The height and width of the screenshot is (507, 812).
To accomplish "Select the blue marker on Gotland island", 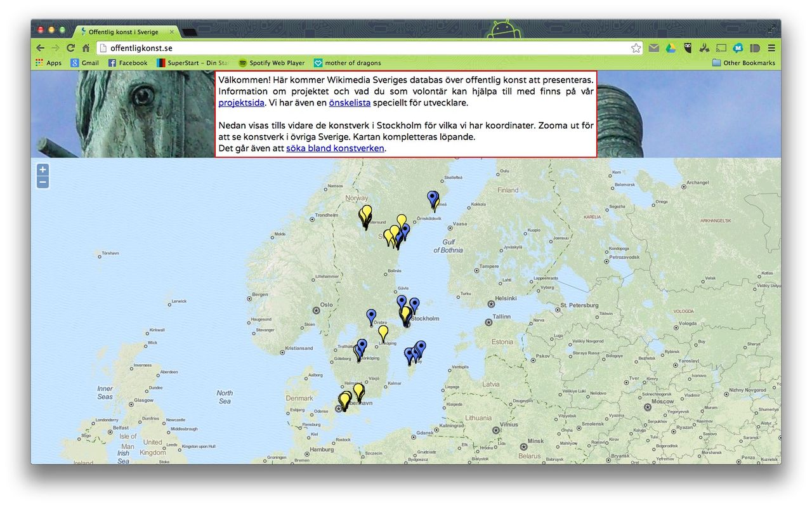I will tap(421, 348).
